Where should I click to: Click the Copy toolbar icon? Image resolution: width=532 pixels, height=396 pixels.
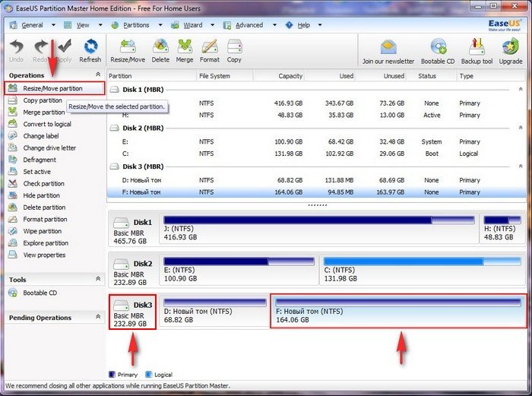click(x=234, y=51)
